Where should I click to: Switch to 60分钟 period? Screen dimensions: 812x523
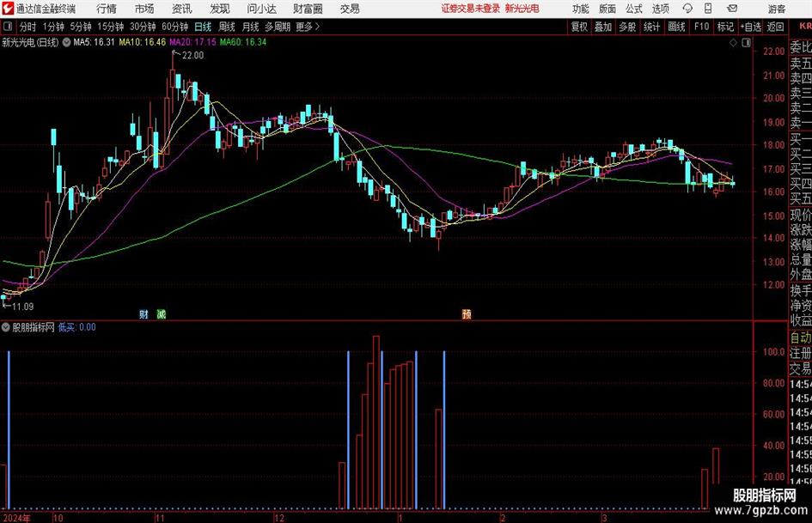174,27
